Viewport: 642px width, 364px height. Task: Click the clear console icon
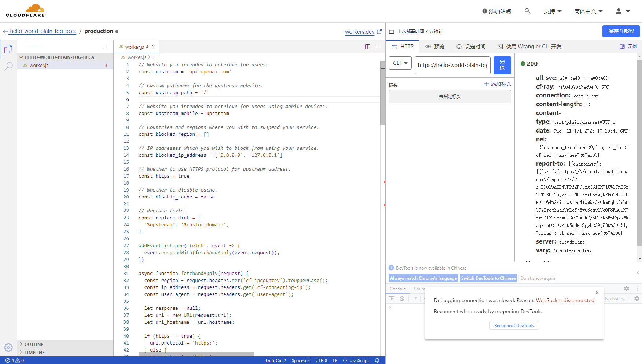click(x=402, y=298)
